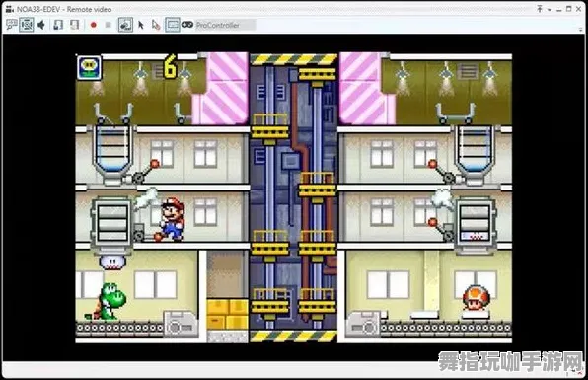The image size is (588, 380).
Task: Start recording with the red record button
Action: tap(94, 25)
